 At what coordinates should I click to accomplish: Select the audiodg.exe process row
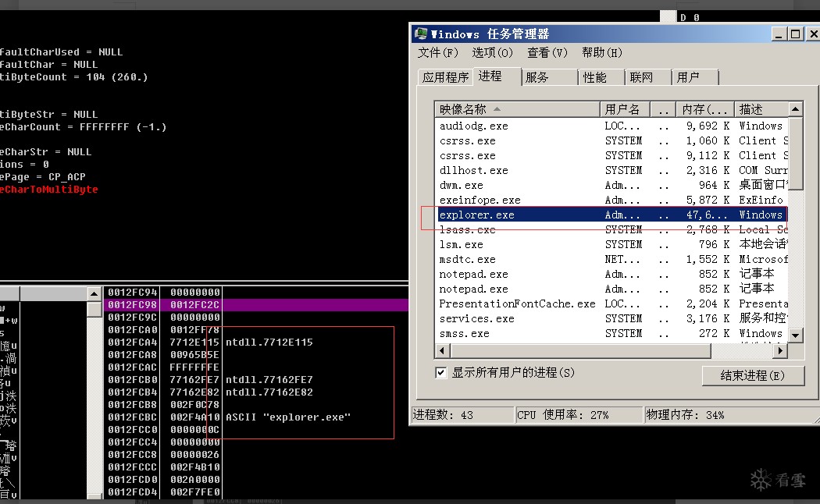[x=611, y=126]
